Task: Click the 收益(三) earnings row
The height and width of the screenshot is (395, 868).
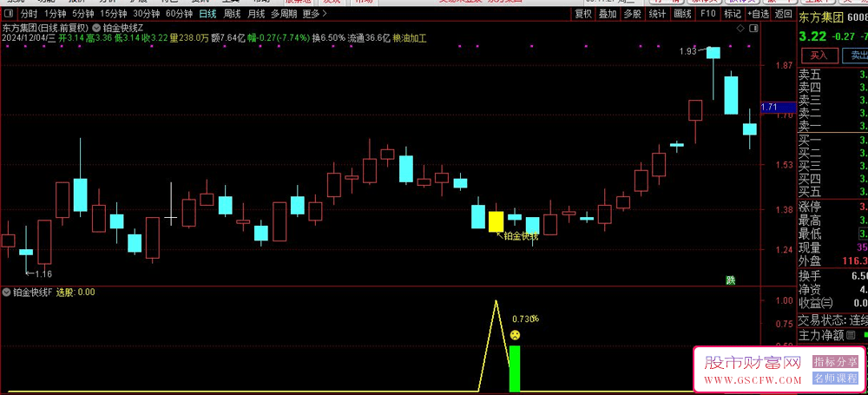Action: pyautogui.click(x=832, y=302)
